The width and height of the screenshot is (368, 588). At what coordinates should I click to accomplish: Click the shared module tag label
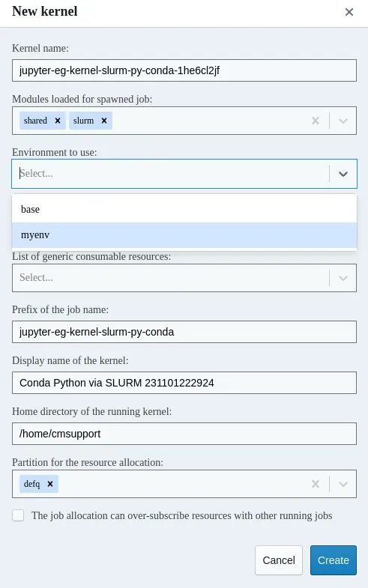[35, 121]
